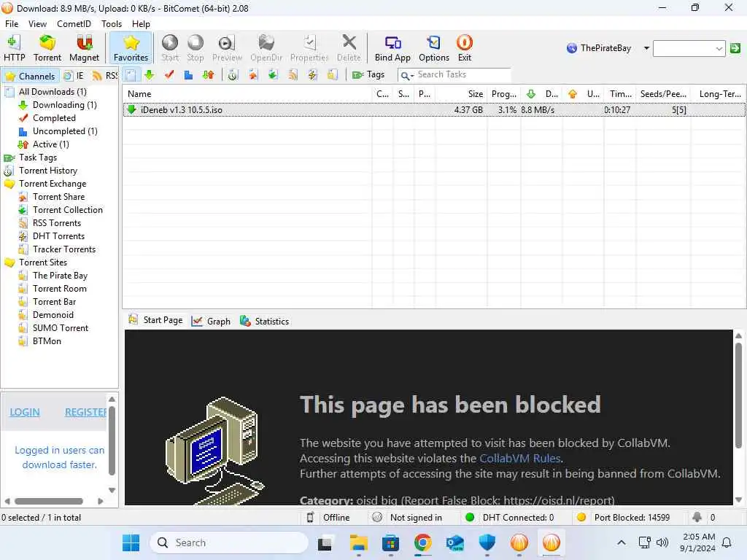The height and width of the screenshot is (560, 747).
Task: Click the RSS Torrents icon in filter bar
Action: click(293, 75)
